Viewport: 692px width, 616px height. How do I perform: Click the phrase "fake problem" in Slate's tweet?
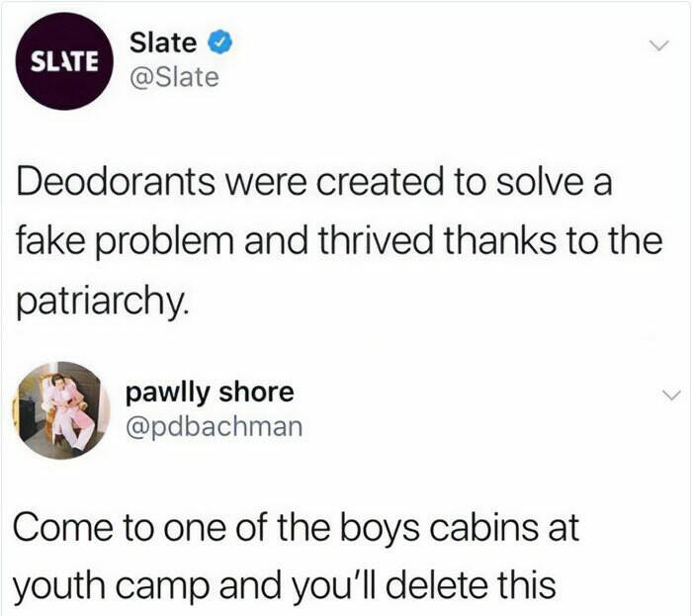tap(125, 242)
